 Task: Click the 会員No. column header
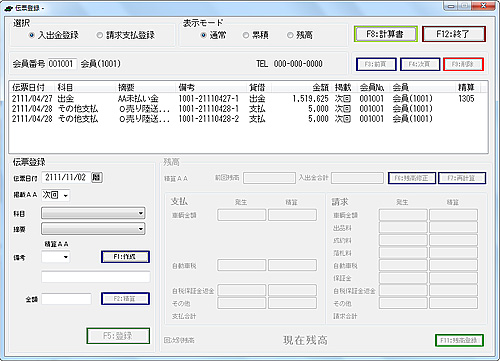pyautogui.click(x=373, y=87)
